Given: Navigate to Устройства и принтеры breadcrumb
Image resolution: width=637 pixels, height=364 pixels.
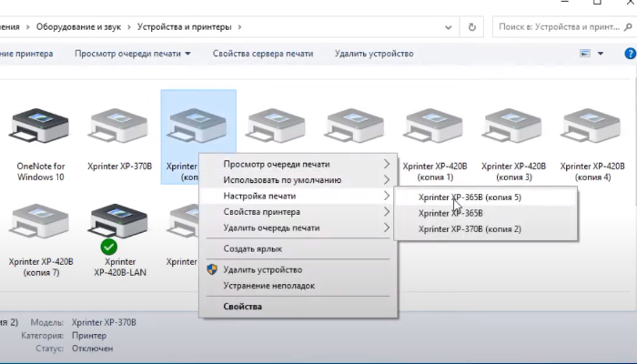Looking at the screenshot, I should [x=184, y=27].
